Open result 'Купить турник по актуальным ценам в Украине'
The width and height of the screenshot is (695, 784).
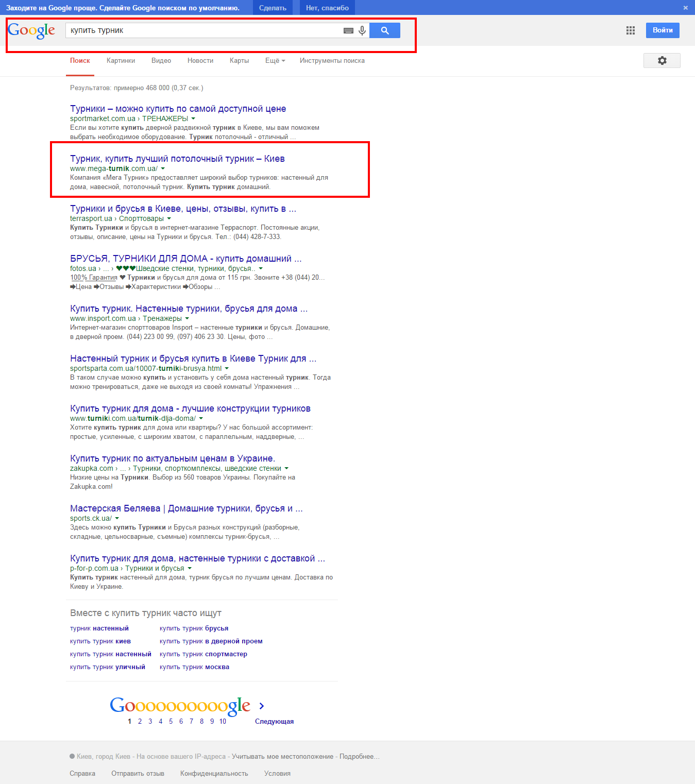pos(173,458)
